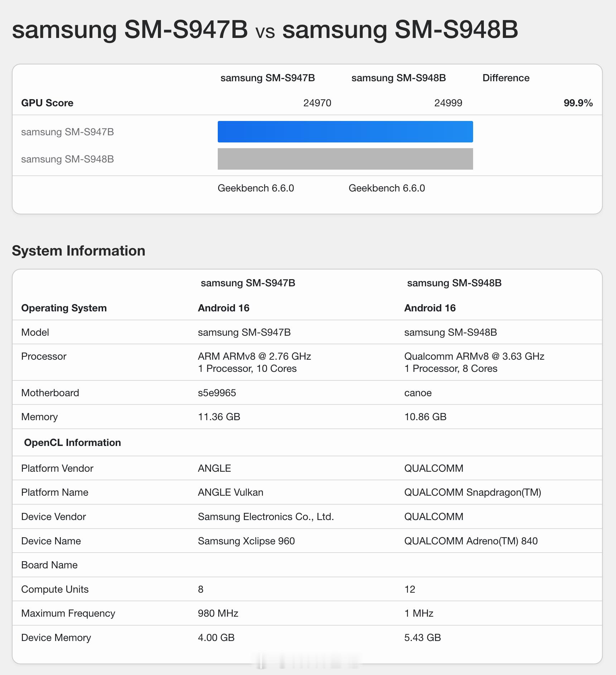Select the QUALCOMM Snapdragon(TM) platform name

coord(473,492)
